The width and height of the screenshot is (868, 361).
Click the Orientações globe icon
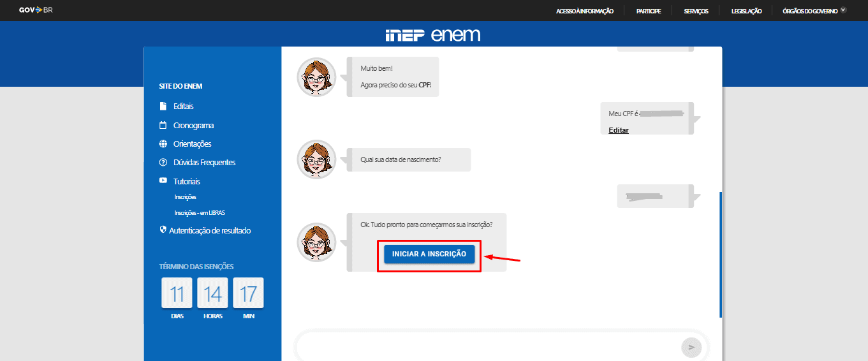pos(163,144)
